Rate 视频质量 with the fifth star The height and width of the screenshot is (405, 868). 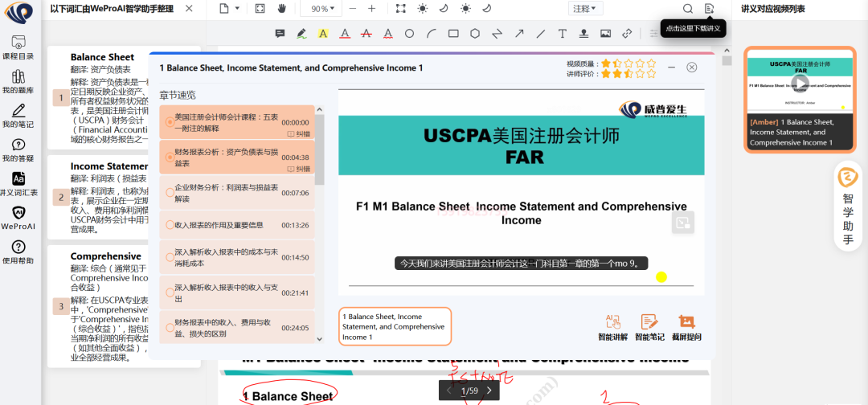coord(651,63)
